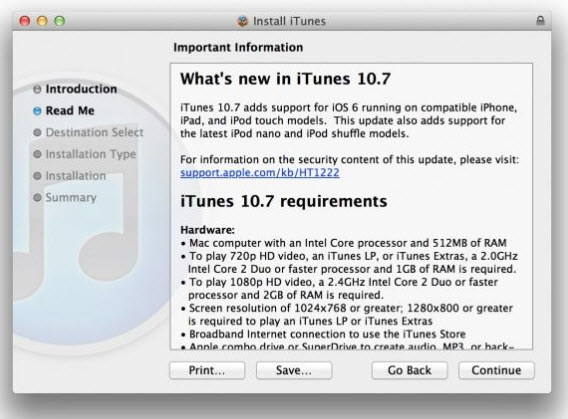Click the "To play 720p HD video" line
The image size is (568, 419).
[349, 256]
